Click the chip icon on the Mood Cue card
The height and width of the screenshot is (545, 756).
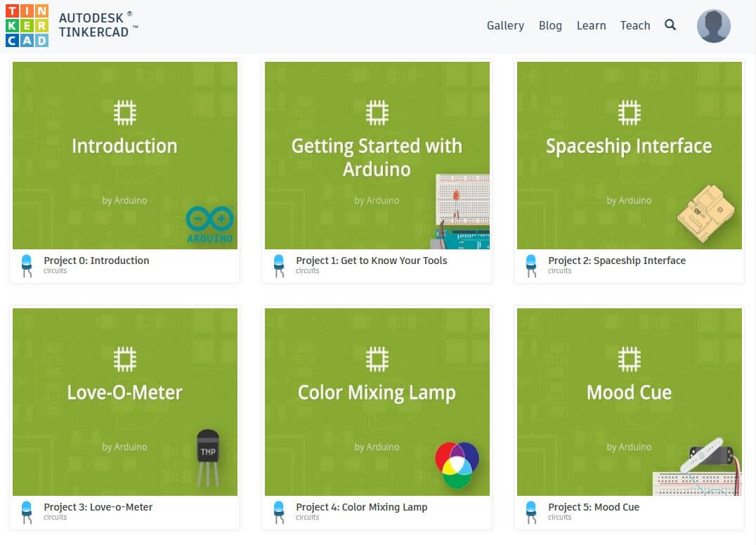click(630, 357)
